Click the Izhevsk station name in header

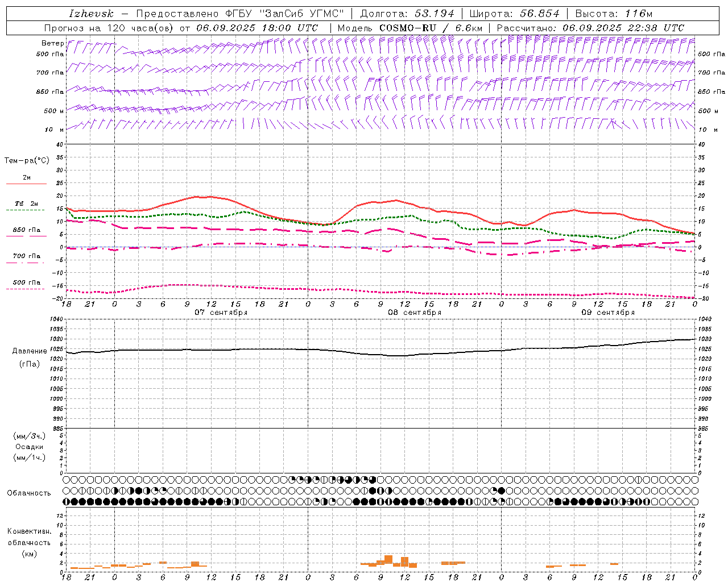pos(92,14)
